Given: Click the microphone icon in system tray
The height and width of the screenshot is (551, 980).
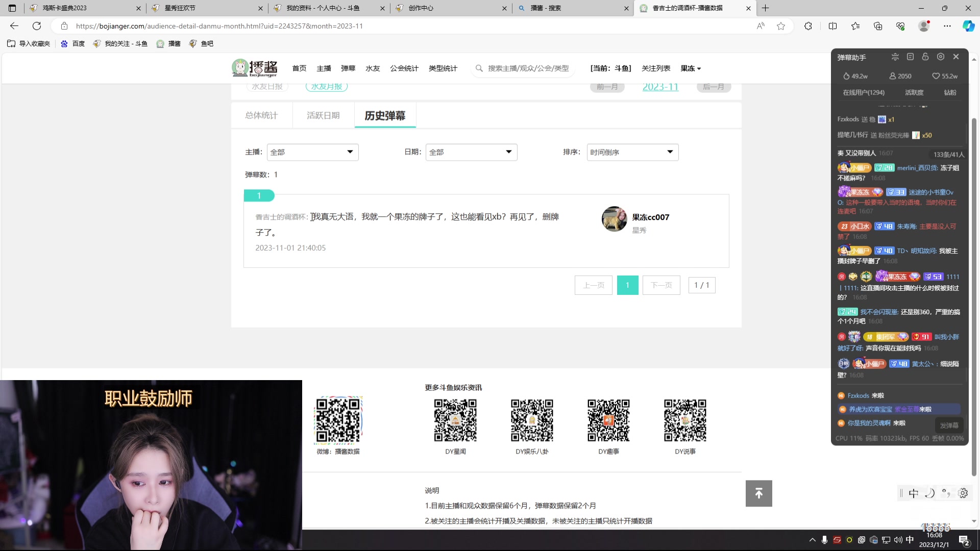Looking at the screenshot, I should pyautogui.click(x=824, y=540).
